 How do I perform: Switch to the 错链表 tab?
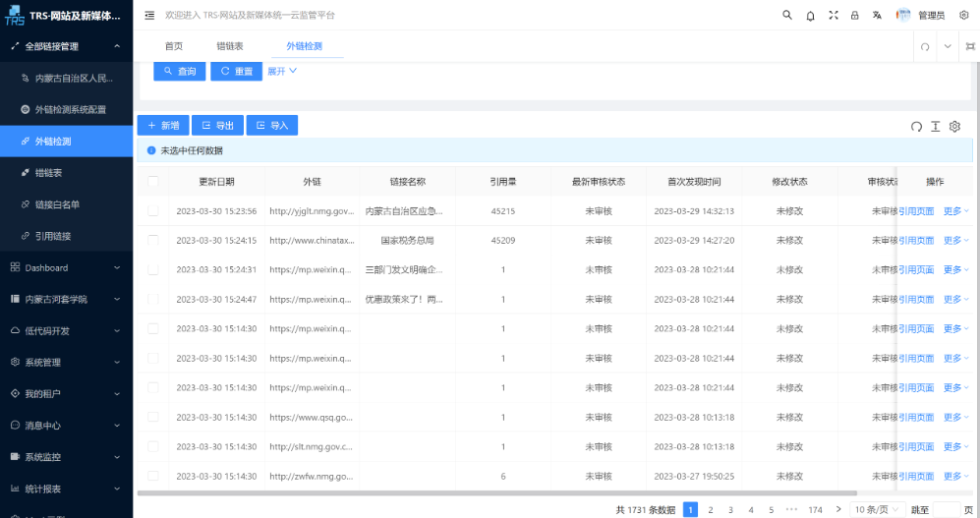pos(230,46)
